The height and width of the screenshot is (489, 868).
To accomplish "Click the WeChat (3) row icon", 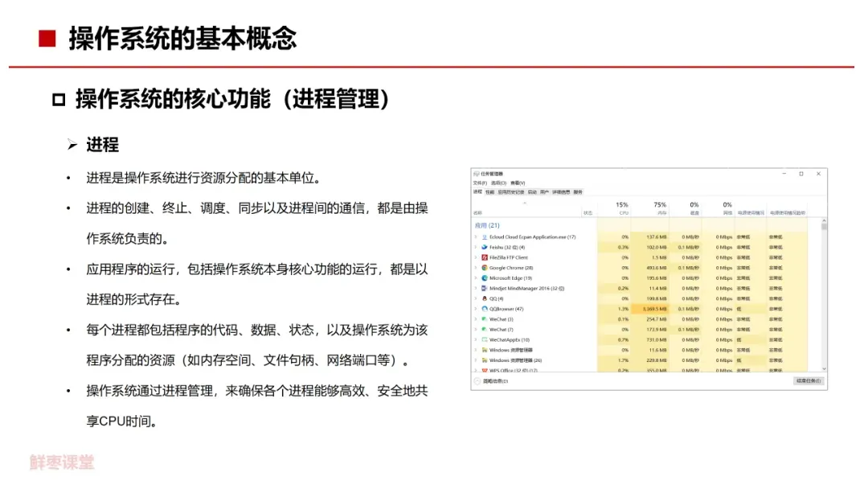I will pos(485,319).
